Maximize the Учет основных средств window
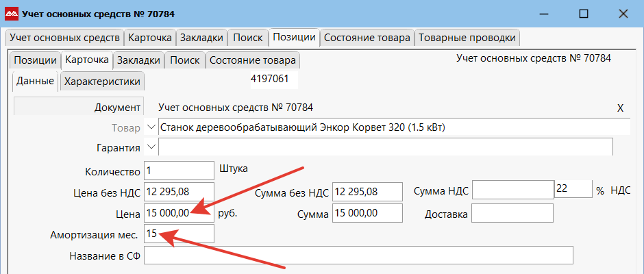Viewport: 644px width, 274px height. pyautogui.click(x=584, y=13)
